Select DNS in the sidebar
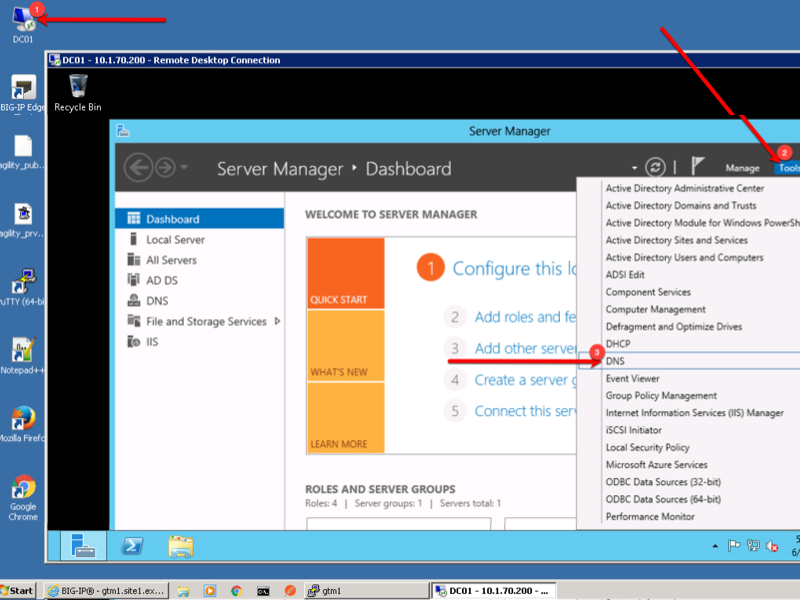800x600 pixels. [x=199, y=301]
